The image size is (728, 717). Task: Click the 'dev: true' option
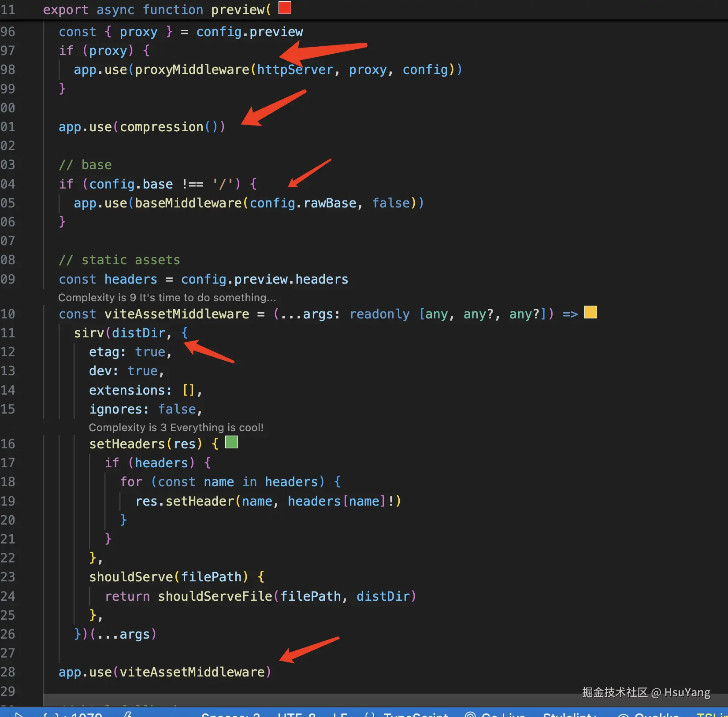pos(123,371)
